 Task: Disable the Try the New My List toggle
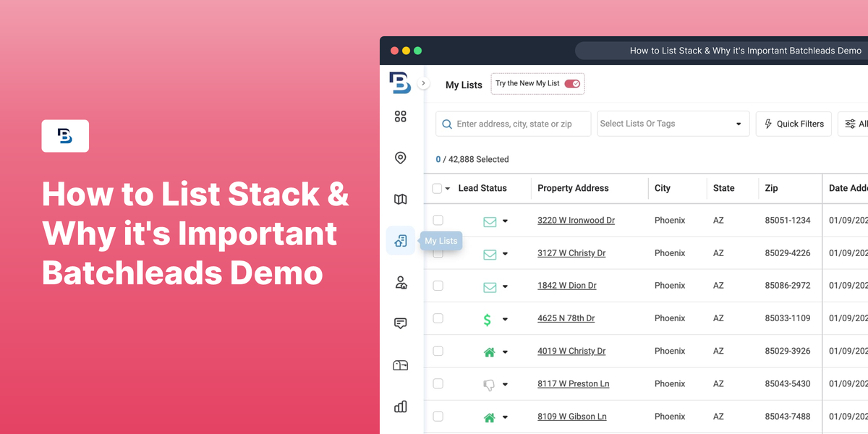click(571, 83)
